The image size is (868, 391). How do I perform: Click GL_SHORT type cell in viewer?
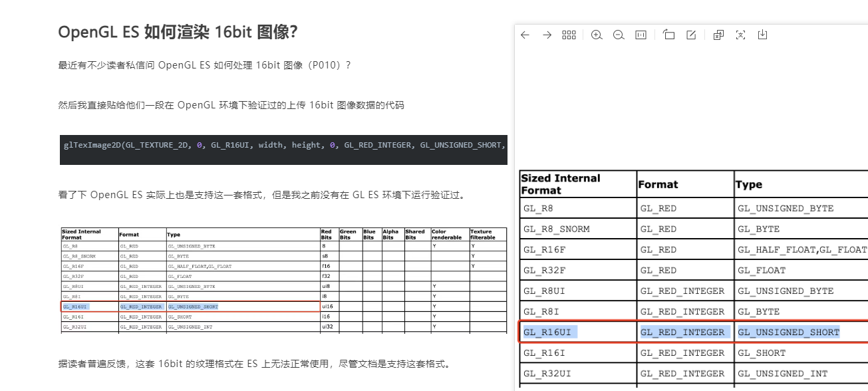click(x=801, y=352)
